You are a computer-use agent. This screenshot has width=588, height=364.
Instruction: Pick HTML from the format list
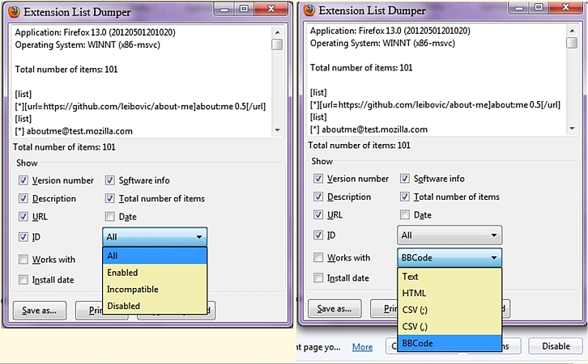(x=413, y=293)
